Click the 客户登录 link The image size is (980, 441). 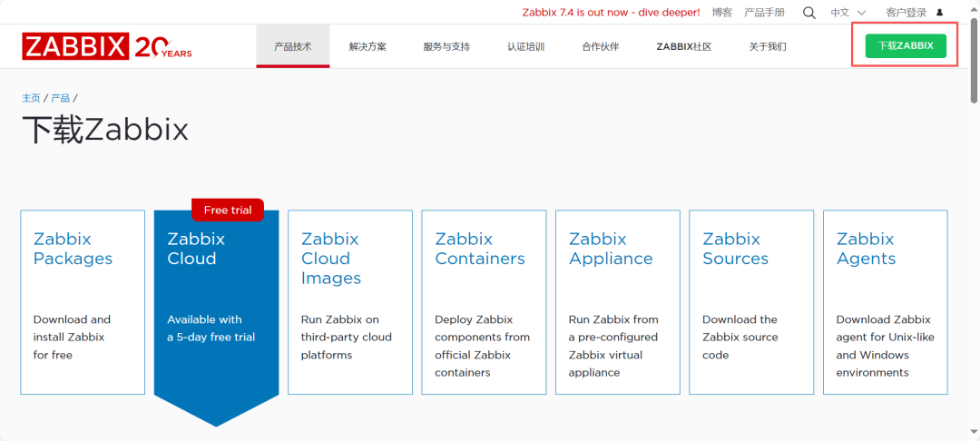pos(906,13)
